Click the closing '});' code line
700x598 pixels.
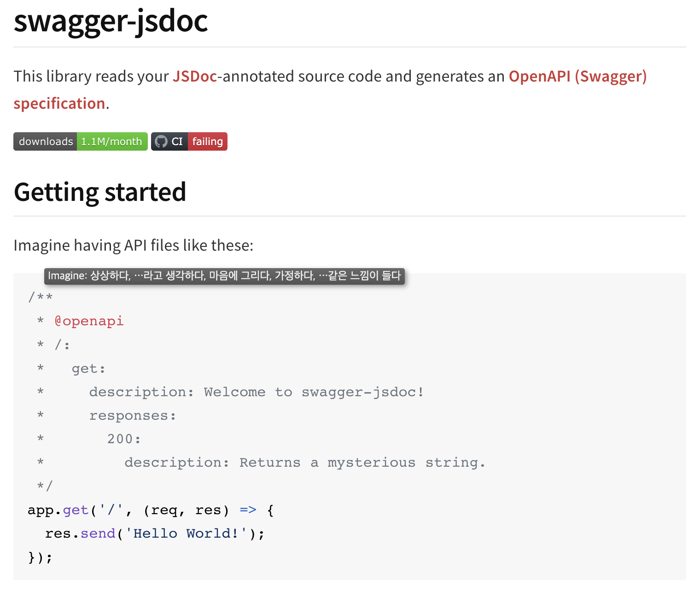[40, 557]
